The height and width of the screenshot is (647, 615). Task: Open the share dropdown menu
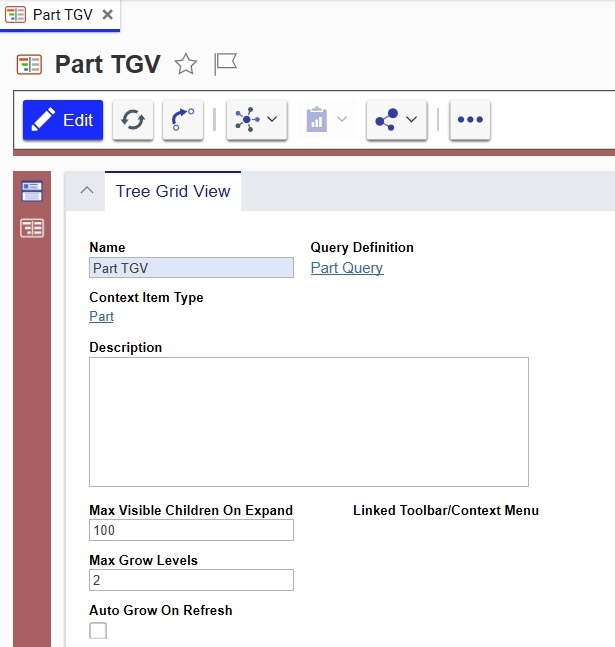397,120
